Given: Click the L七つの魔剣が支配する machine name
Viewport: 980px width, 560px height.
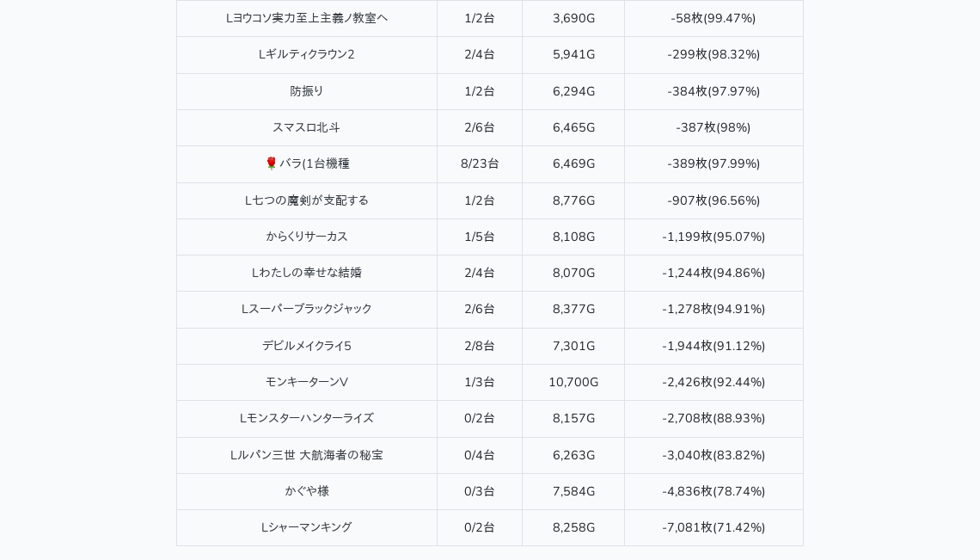Looking at the screenshot, I should [307, 200].
